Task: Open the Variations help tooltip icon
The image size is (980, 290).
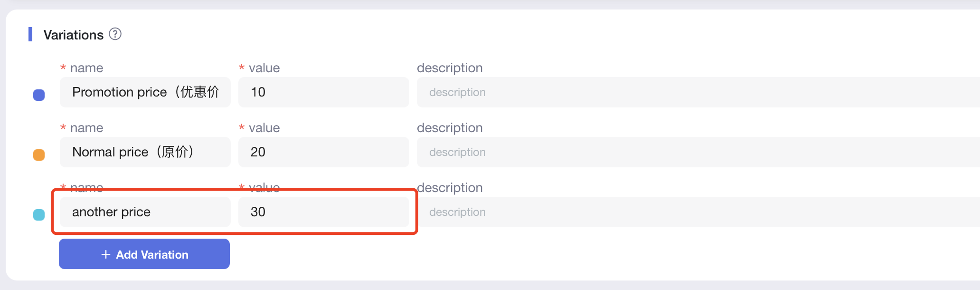Action: point(115,34)
